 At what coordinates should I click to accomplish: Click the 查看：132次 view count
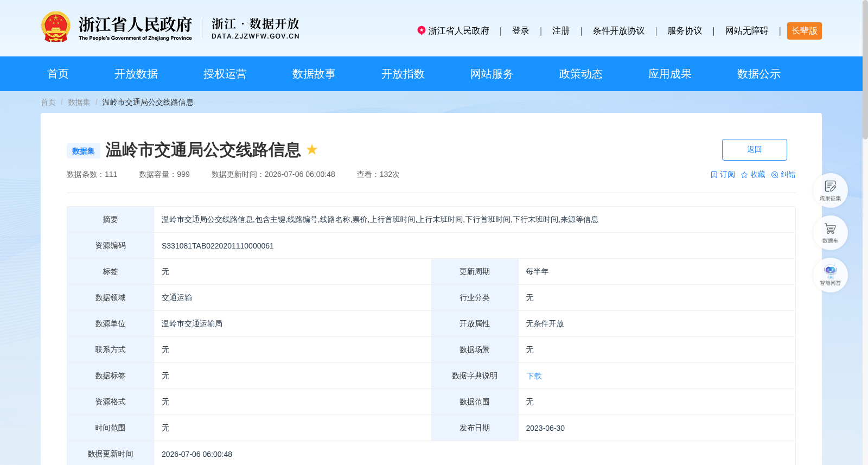[378, 175]
